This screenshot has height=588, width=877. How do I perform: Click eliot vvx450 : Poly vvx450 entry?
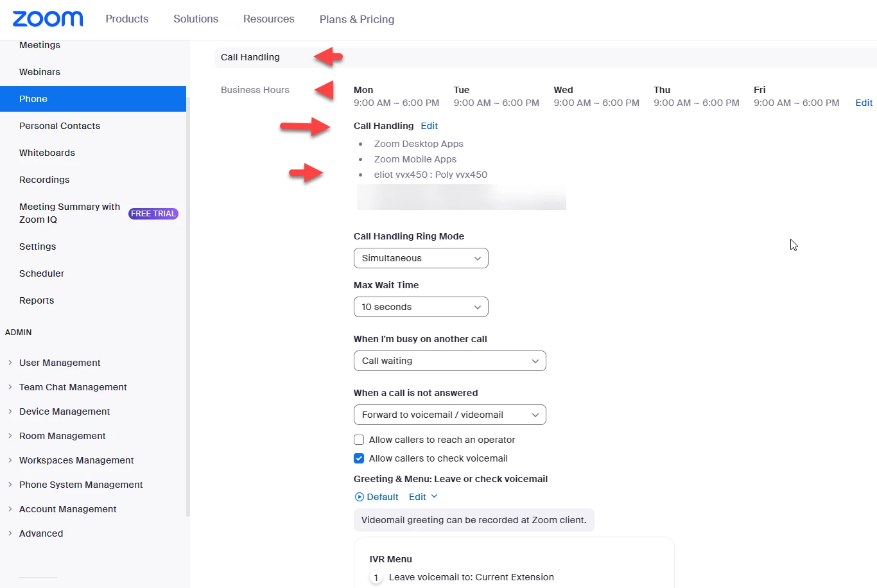coord(431,175)
